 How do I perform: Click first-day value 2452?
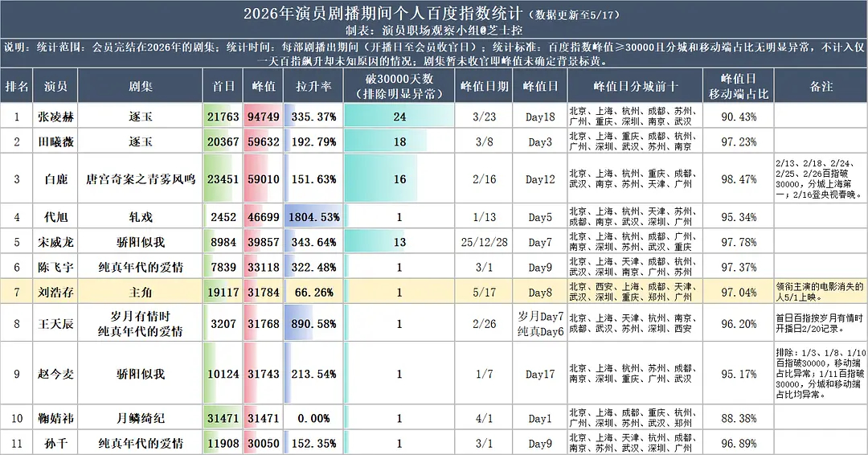point(223,217)
